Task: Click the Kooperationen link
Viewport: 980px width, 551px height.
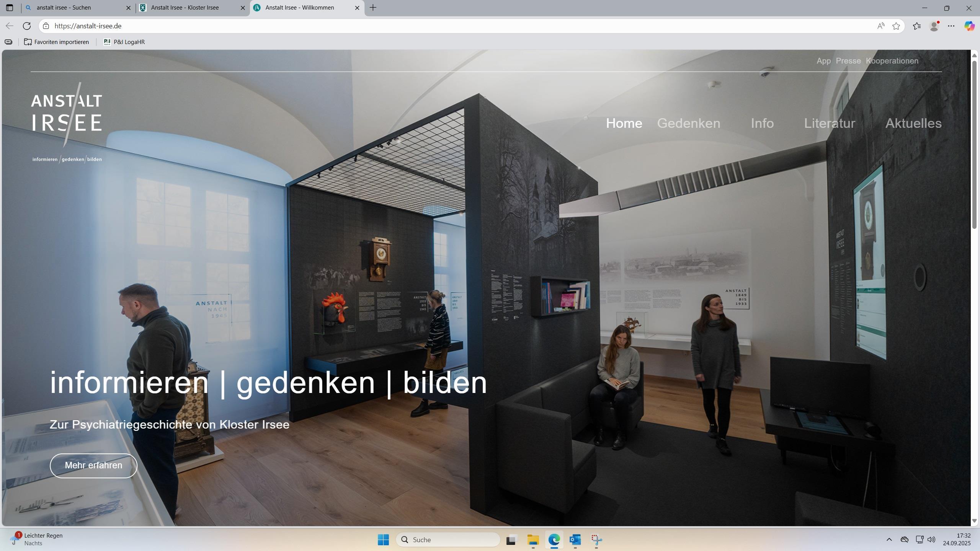Action: 892,61
